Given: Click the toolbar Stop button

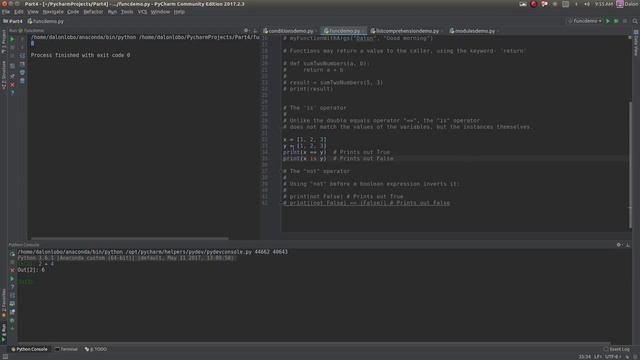Looking at the screenshot, I should (625, 21).
